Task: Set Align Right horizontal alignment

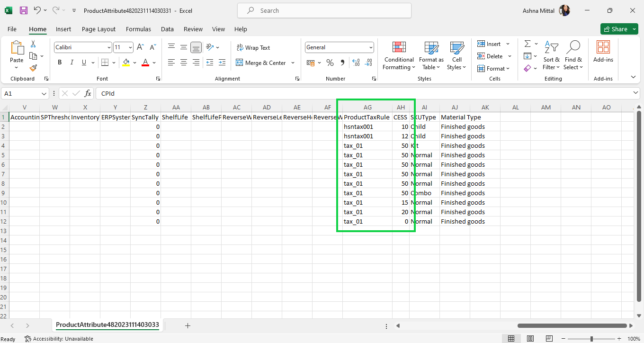Action: [x=196, y=63]
